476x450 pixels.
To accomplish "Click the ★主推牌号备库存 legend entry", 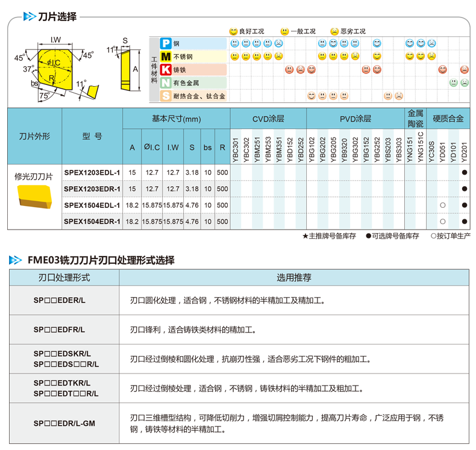I will tap(329, 236).
